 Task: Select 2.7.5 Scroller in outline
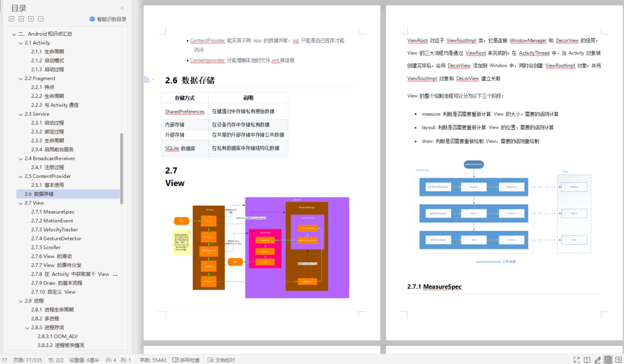46,247
